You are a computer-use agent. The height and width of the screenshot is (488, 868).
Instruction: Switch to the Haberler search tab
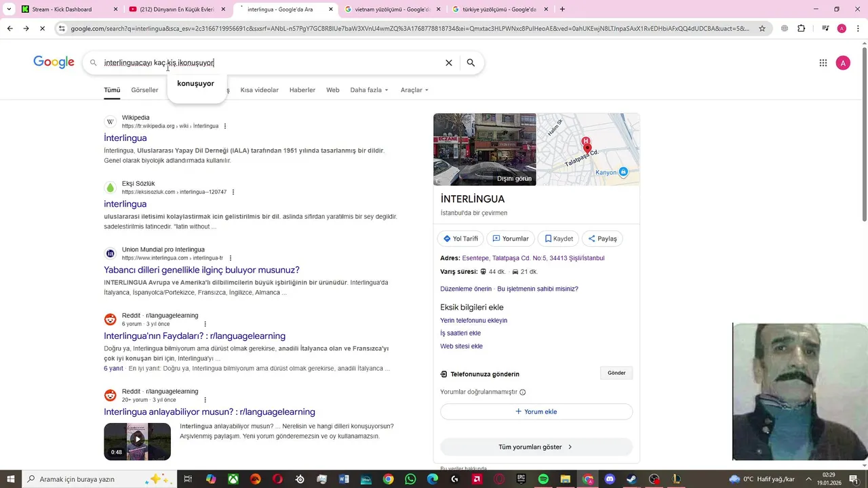point(302,90)
